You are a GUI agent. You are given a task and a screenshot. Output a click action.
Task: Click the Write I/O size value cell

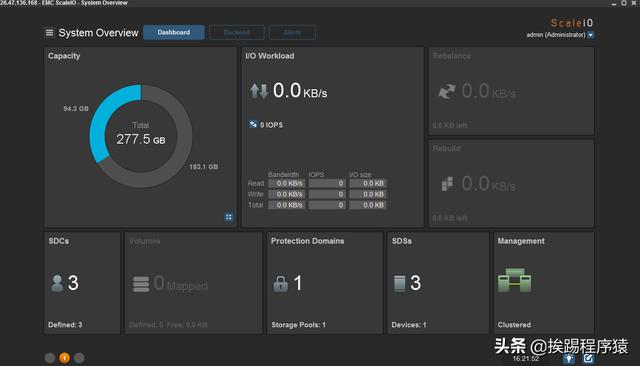click(x=368, y=194)
